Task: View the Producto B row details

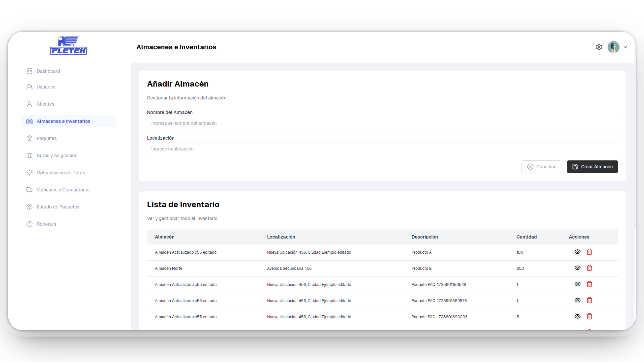Action: 577,268
